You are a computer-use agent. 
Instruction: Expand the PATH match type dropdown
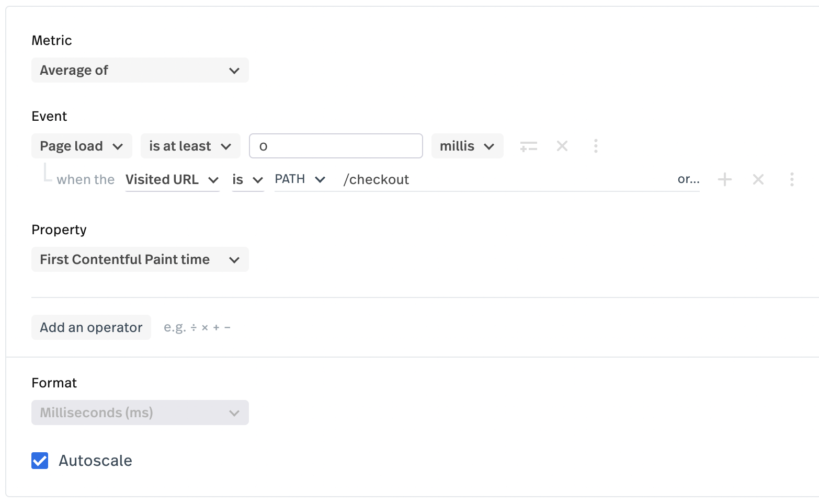(x=300, y=179)
